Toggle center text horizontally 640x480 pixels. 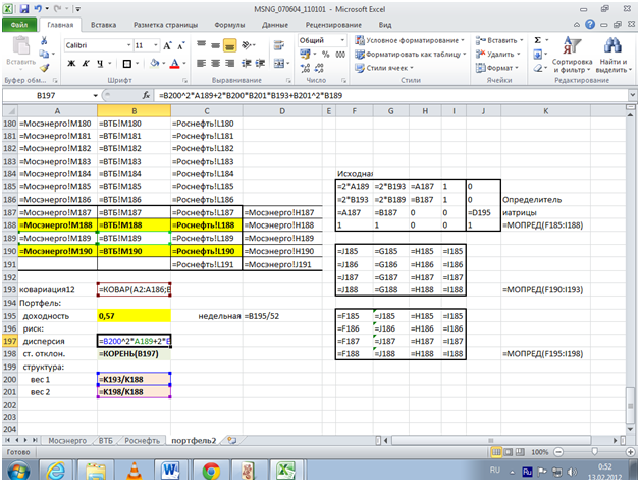coord(216,63)
